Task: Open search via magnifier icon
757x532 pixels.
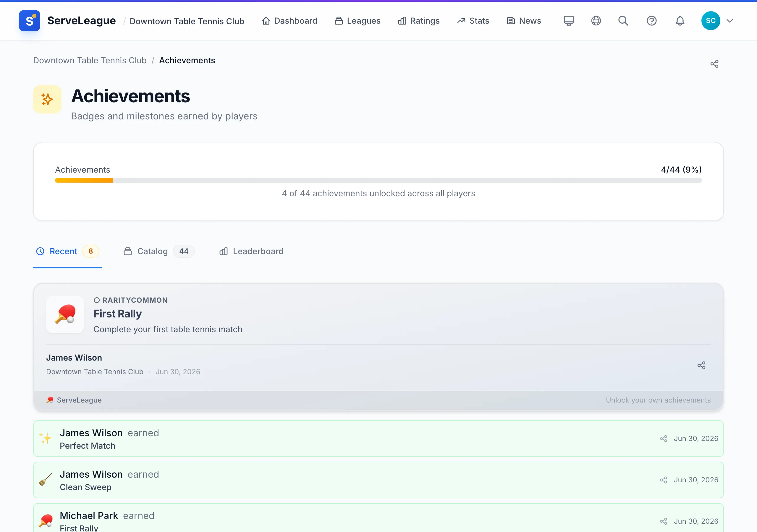Action: click(623, 21)
